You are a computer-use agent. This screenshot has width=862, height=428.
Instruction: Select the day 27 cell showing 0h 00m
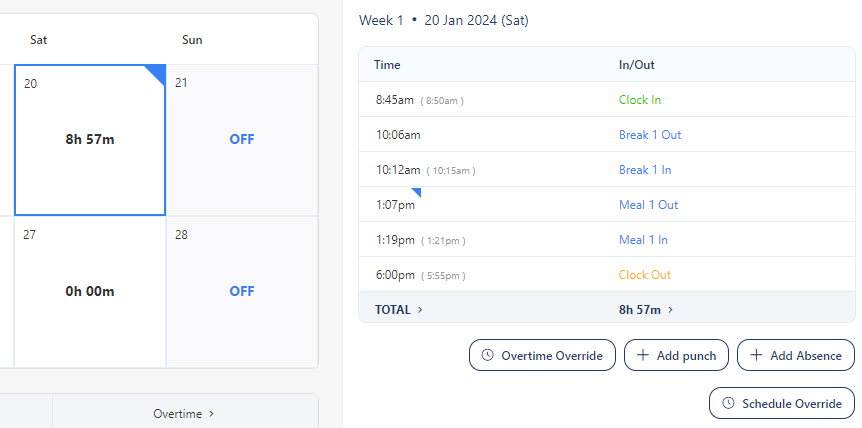(x=90, y=291)
